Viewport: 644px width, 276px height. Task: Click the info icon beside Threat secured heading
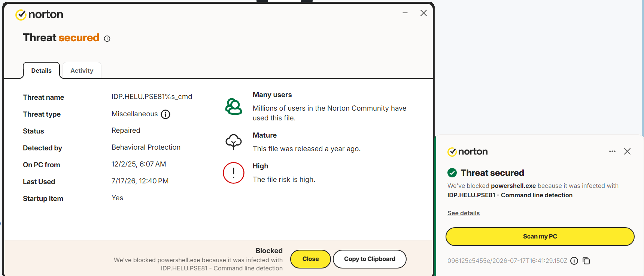click(x=107, y=39)
